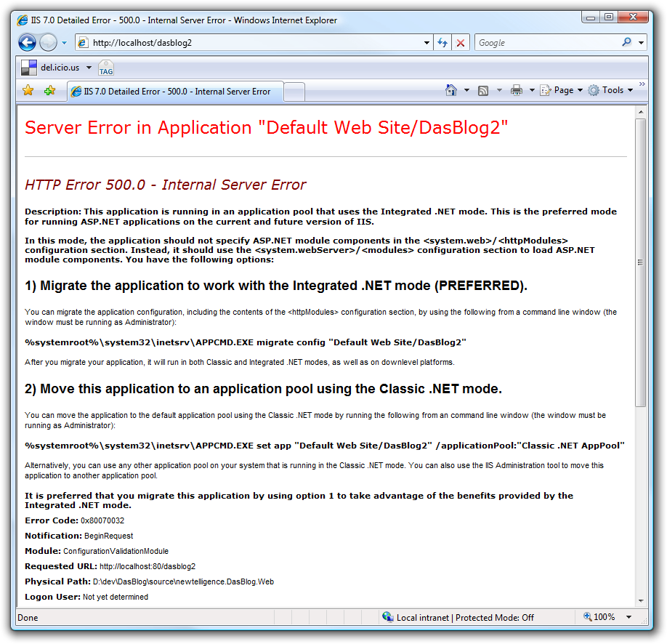Image resolution: width=667 pixels, height=644 pixels.
Task: Click the Add to Favorites icon
Action: (x=49, y=91)
